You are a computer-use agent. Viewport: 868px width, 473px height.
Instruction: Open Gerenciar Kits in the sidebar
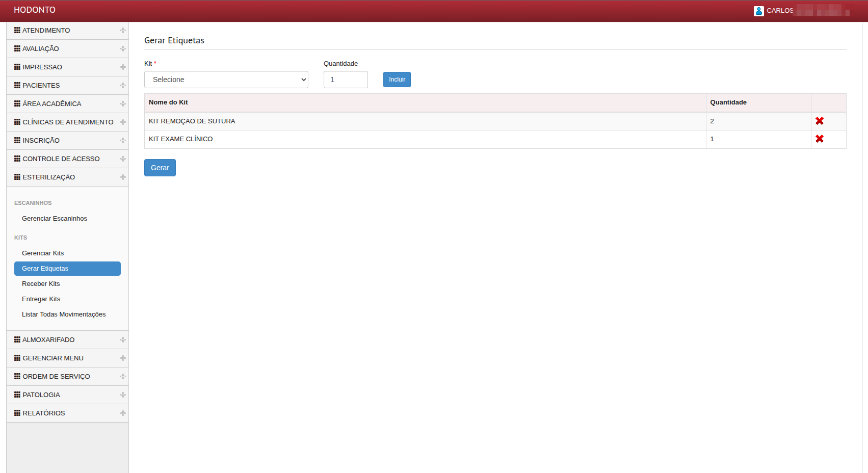pos(43,253)
